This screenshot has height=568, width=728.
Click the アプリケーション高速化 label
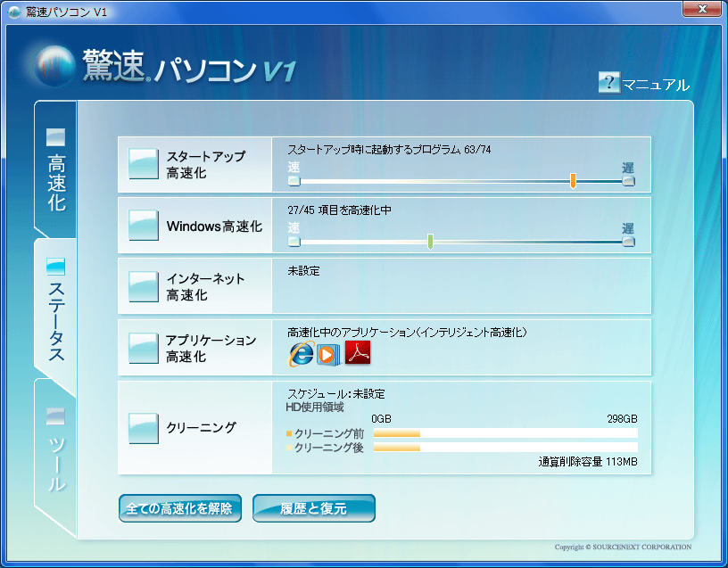pyautogui.click(x=211, y=348)
